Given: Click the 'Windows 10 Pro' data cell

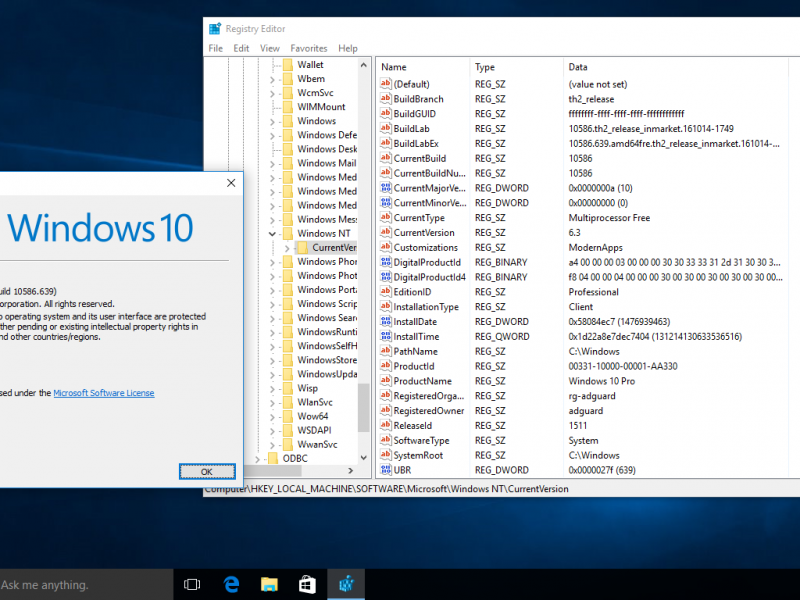Looking at the screenshot, I should tap(602, 381).
